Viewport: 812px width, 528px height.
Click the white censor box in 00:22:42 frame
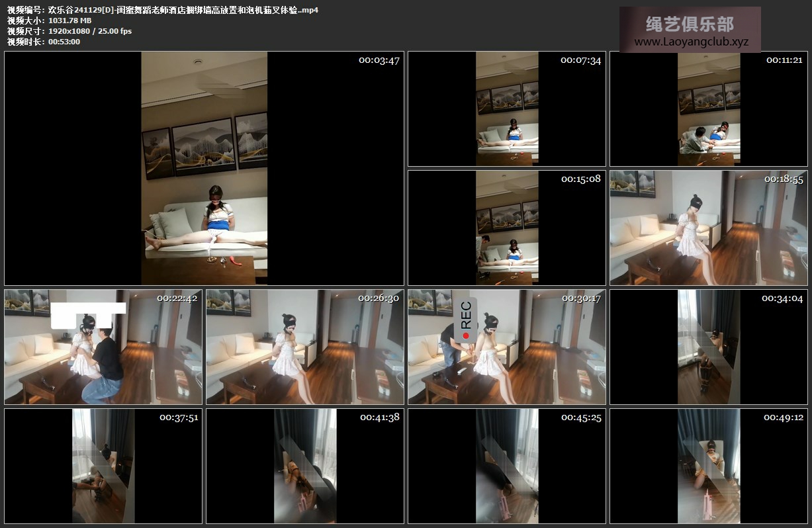[x=88, y=316]
